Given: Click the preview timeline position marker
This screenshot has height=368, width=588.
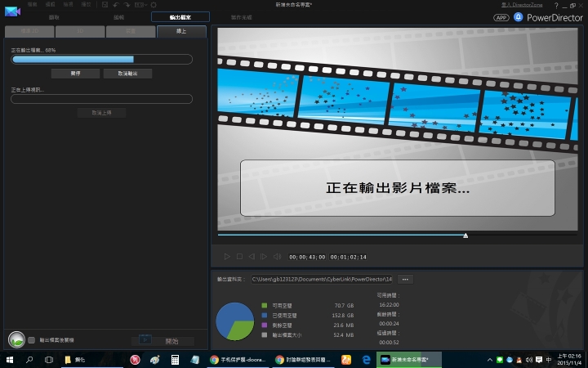Looking at the screenshot, I should click(x=465, y=236).
